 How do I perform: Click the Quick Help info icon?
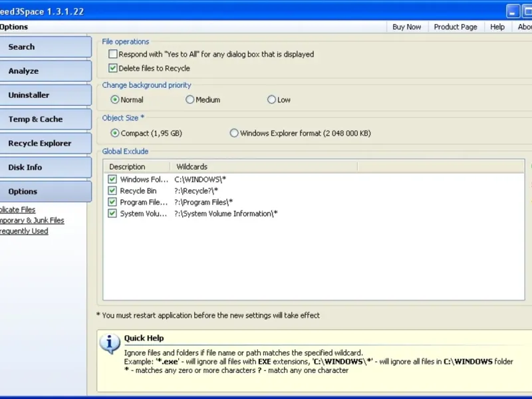pos(110,343)
